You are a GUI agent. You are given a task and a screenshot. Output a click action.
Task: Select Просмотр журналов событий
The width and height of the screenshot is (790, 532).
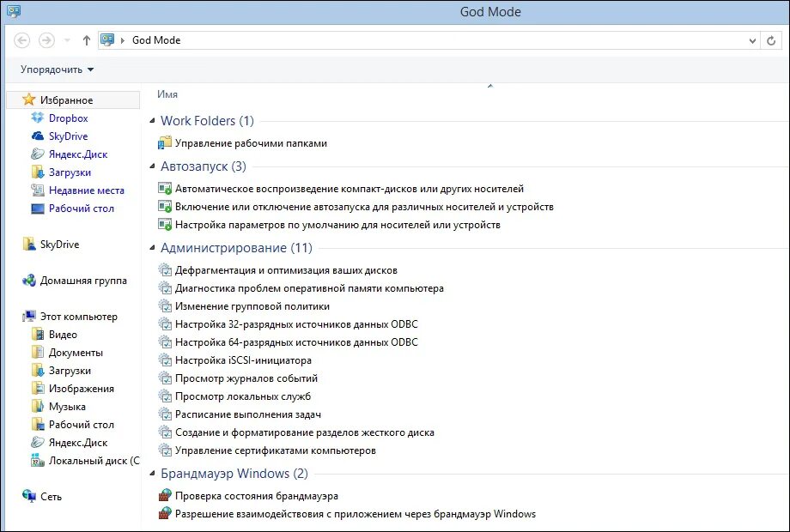pyautogui.click(x=246, y=378)
